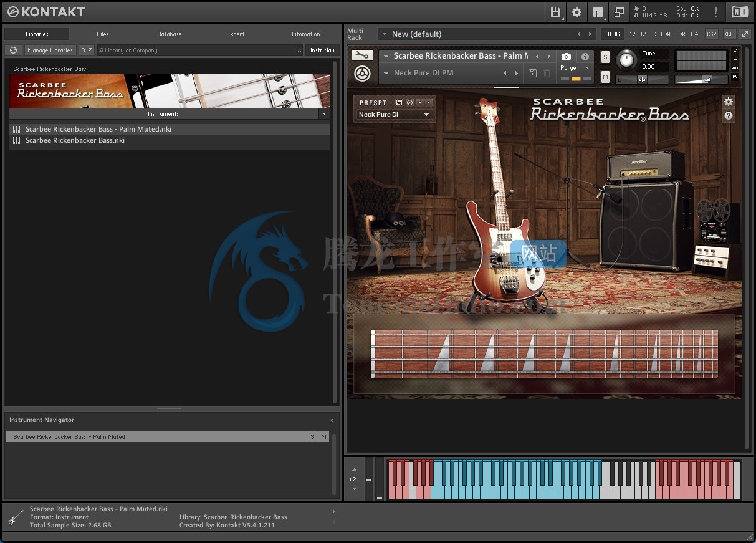Show rack page 17-32

point(638,34)
